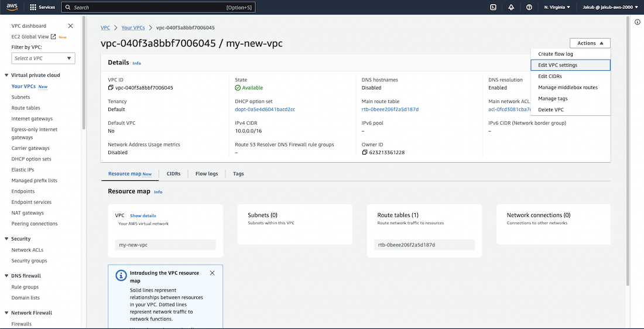The width and height of the screenshot is (644, 329).
Task: Open the notifications bell icon
Action: click(511, 8)
